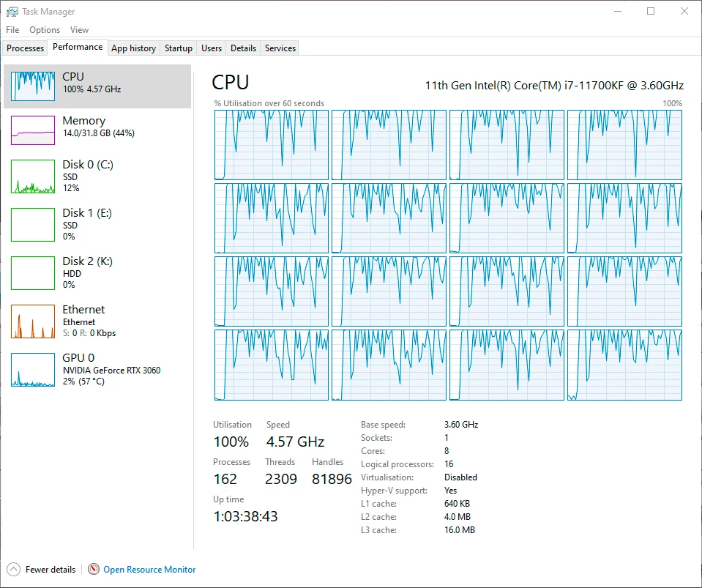Click the i7-11700KF processor name heading
The image size is (702, 588).
coord(554,86)
